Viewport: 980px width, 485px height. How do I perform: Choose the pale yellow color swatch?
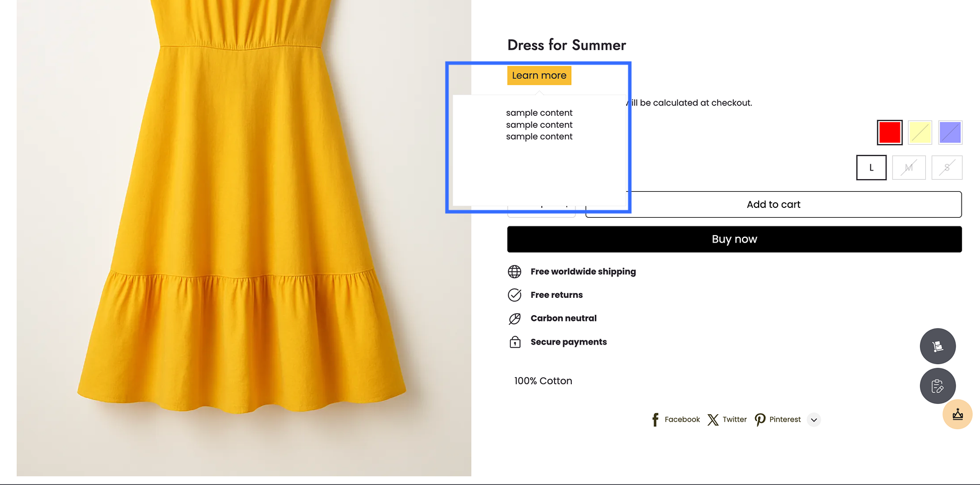(920, 132)
